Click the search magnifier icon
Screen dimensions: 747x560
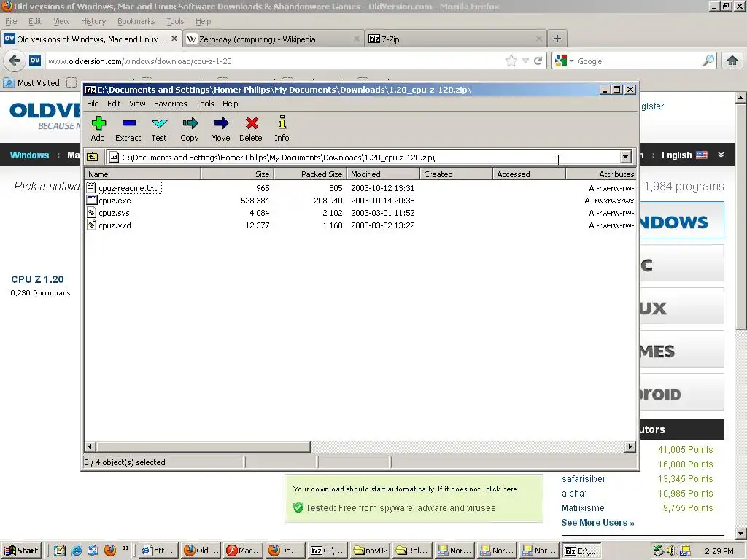708,61
